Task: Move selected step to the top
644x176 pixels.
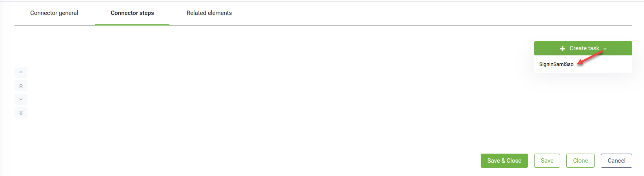Action: [21, 86]
